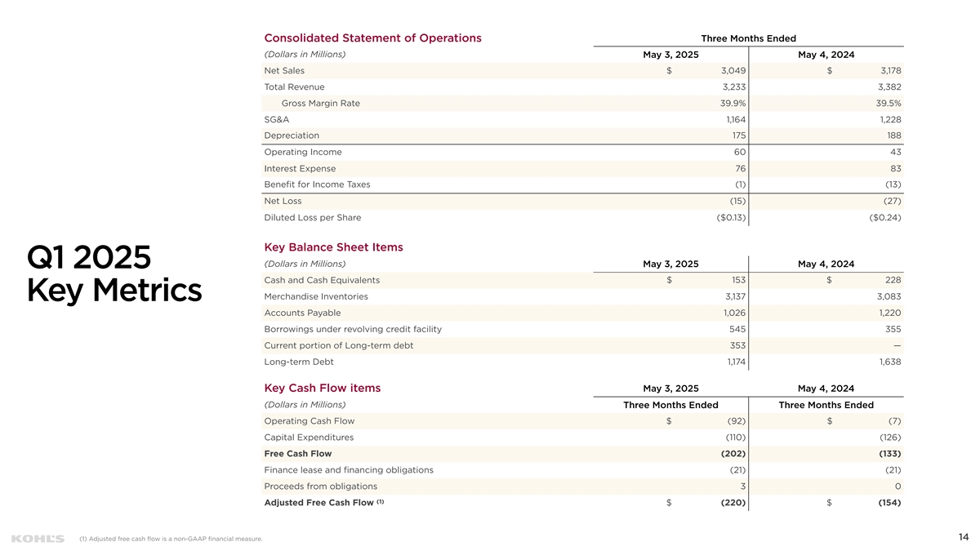Select the Adjusted Free Cash Flow label

[319, 503]
